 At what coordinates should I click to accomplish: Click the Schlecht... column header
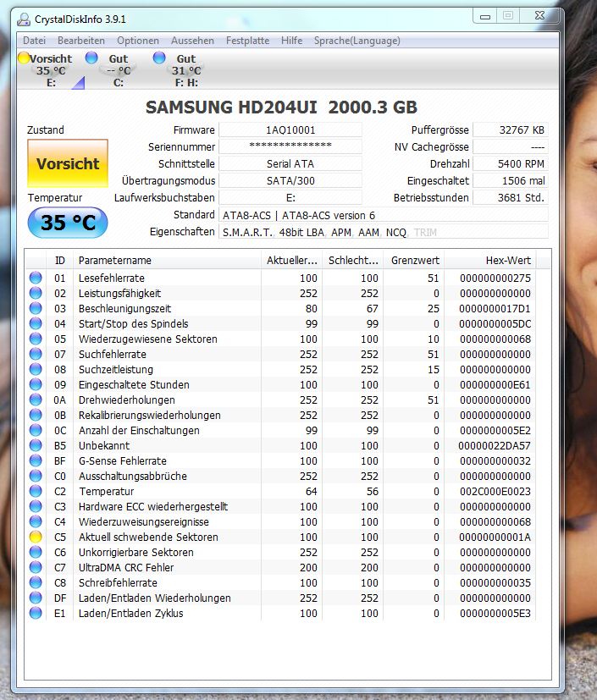353,260
